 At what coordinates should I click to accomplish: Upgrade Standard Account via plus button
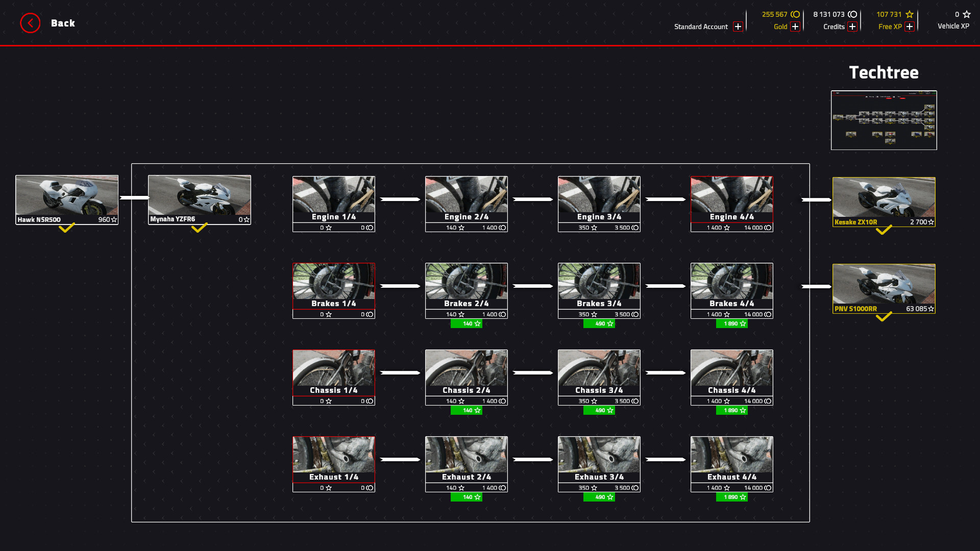[738, 27]
